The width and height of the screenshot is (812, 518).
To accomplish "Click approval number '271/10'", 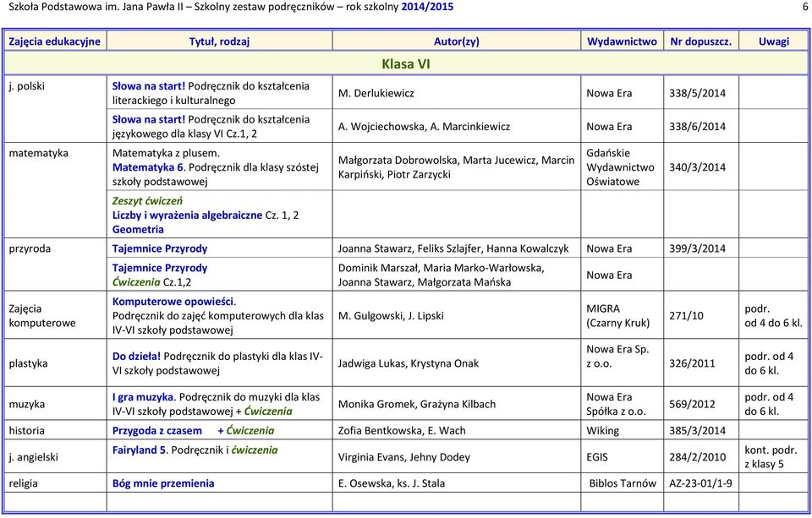I will (x=686, y=316).
